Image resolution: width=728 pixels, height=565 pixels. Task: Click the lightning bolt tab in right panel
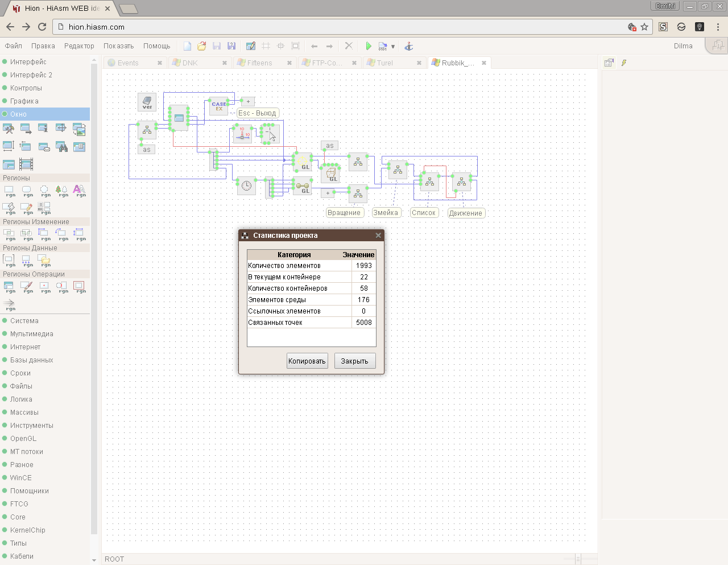[x=624, y=63]
